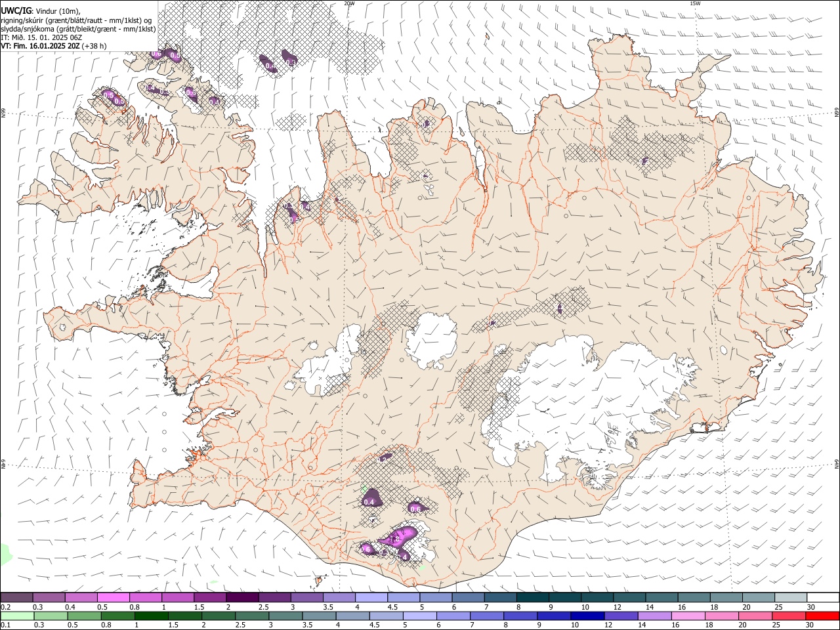Image resolution: width=840 pixels, height=630 pixels.
Task: Click the '0.1' label under the bottom legend row
Action: click(5, 625)
